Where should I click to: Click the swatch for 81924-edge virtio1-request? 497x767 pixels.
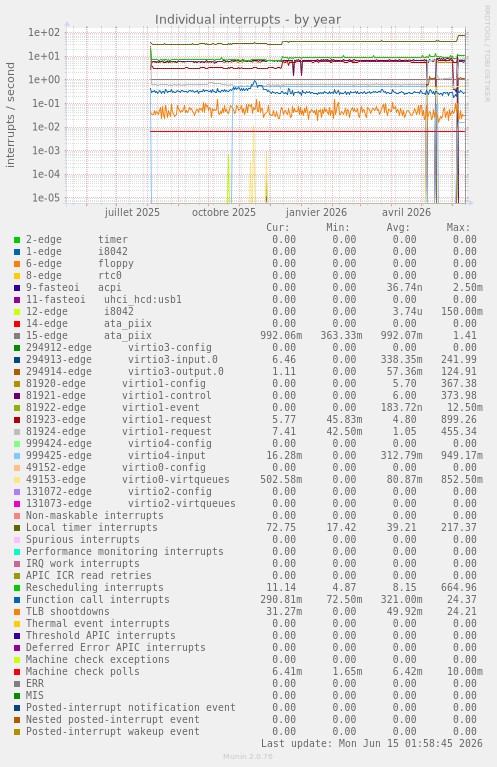point(17,431)
